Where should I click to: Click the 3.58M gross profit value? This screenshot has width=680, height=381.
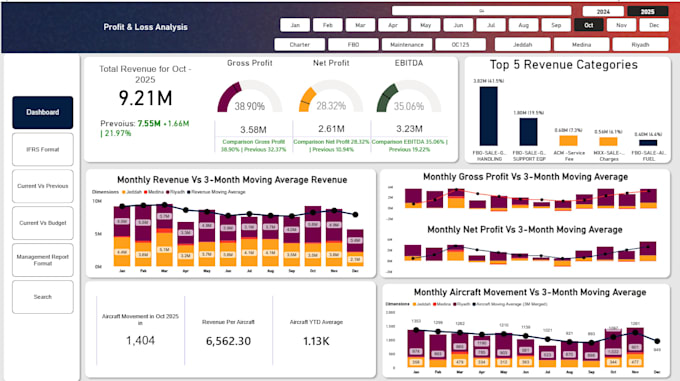pos(253,130)
